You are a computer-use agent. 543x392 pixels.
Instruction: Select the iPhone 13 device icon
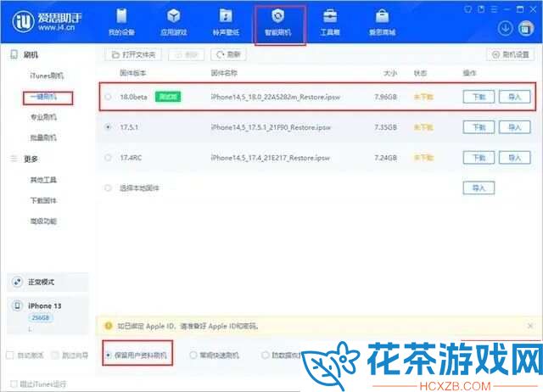(x=17, y=305)
